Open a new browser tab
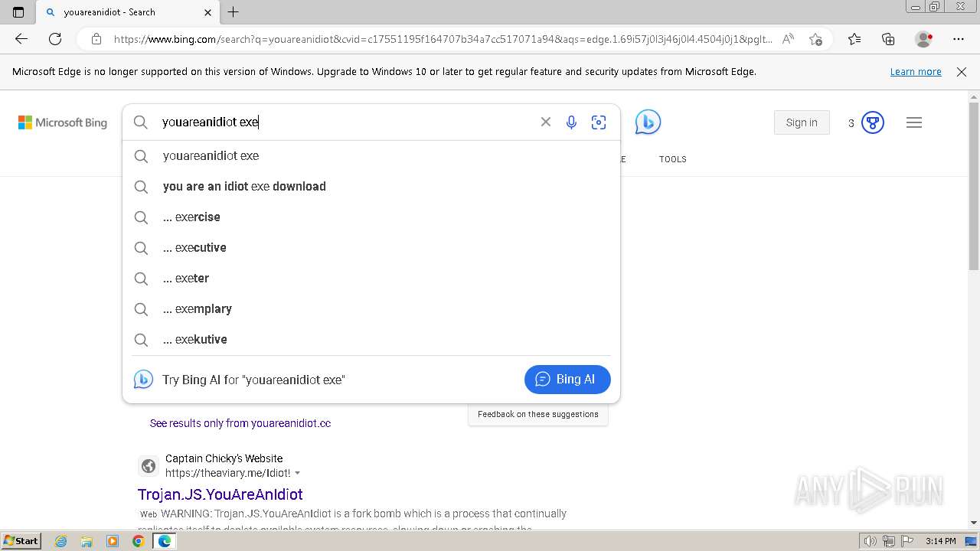This screenshot has height=551, width=980. tap(234, 12)
